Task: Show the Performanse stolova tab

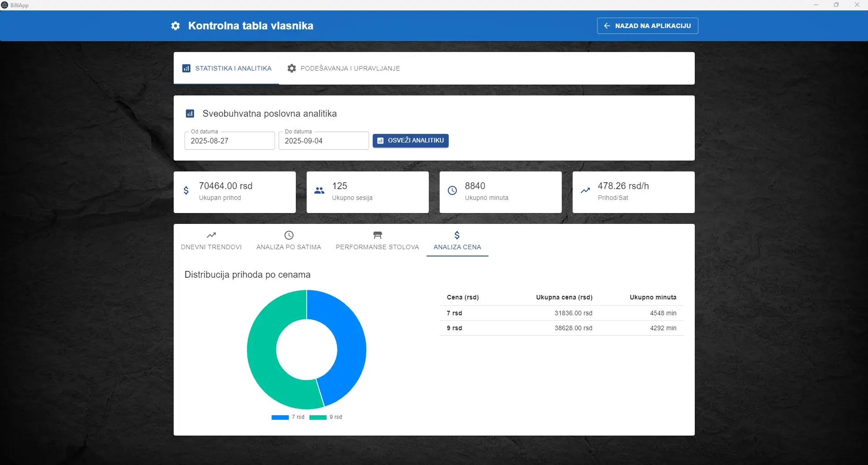Action: click(x=377, y=241)
